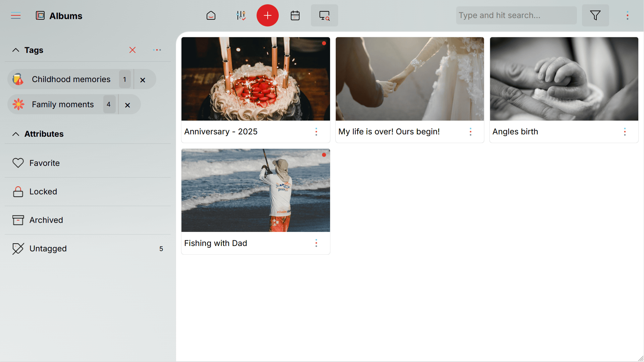Open the calendar view icon

(295, 15)
